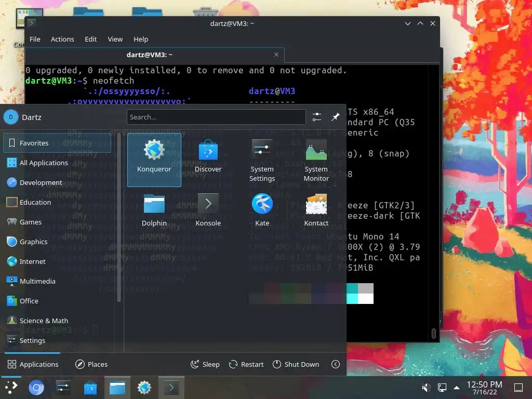532x399 pixels.
Task: Click the Sleep button
Action: click(205, 364)
